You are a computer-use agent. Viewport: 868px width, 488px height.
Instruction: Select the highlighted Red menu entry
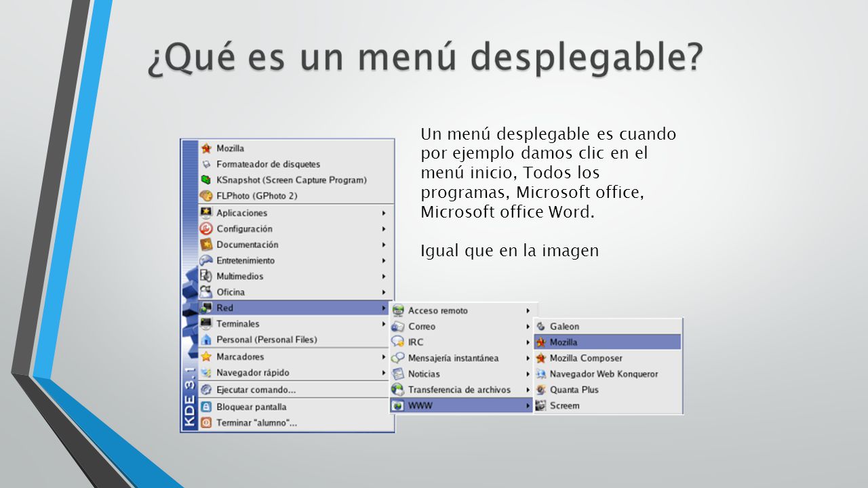pos(295,308)
